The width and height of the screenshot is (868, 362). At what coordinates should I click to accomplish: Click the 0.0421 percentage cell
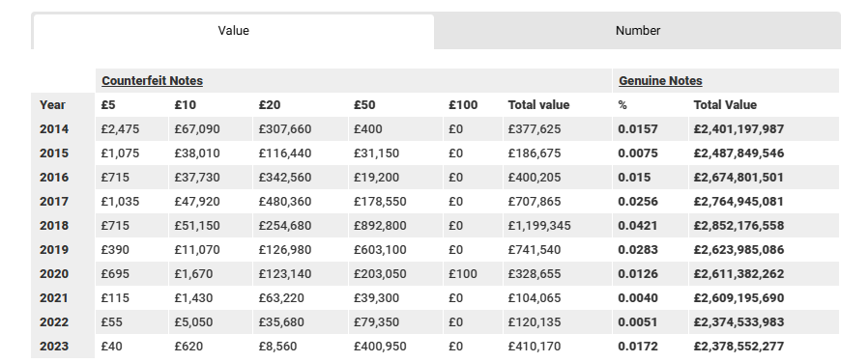coord(638,226)
